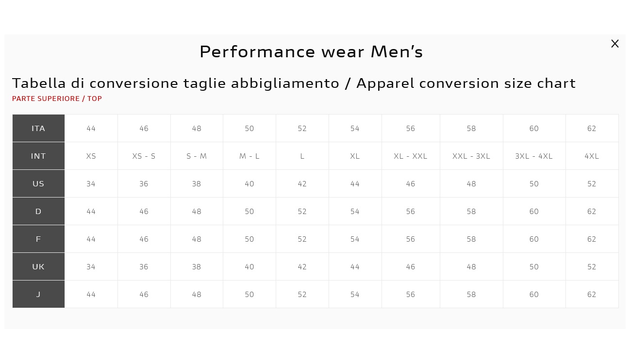This screenshot has width=631, height=364.
Task: Click the PARTE SUPERIORE / TOP label
Action: [57, 99]
